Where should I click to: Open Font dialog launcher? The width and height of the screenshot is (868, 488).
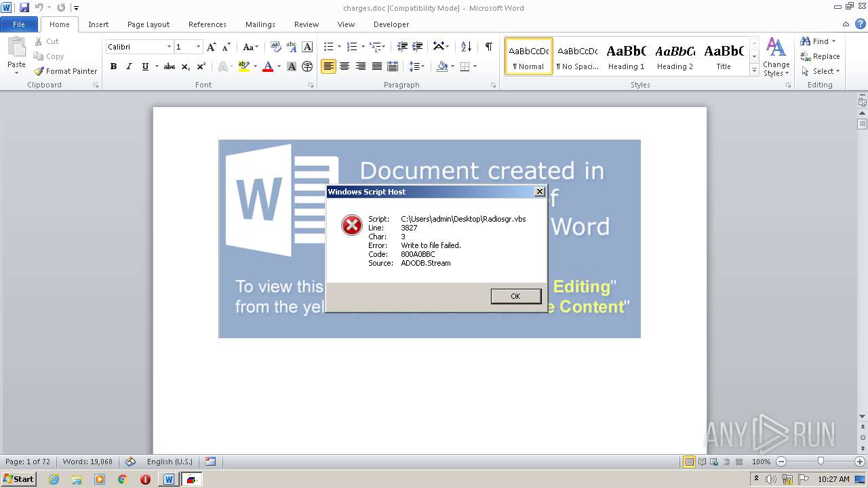pyautogui.click(x=311, y=85)
